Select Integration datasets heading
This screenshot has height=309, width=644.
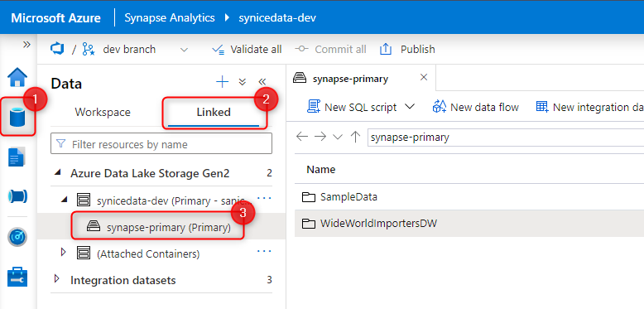[123, 280]
